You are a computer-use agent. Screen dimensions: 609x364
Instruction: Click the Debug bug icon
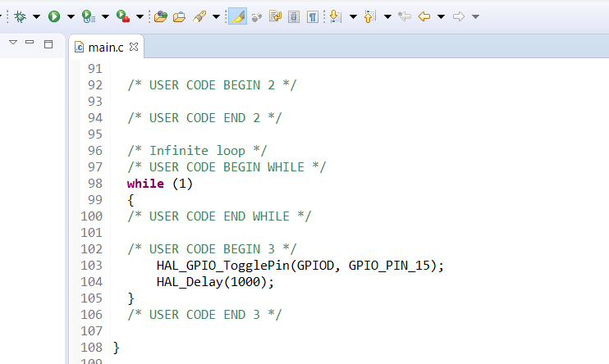click(19, 16)
